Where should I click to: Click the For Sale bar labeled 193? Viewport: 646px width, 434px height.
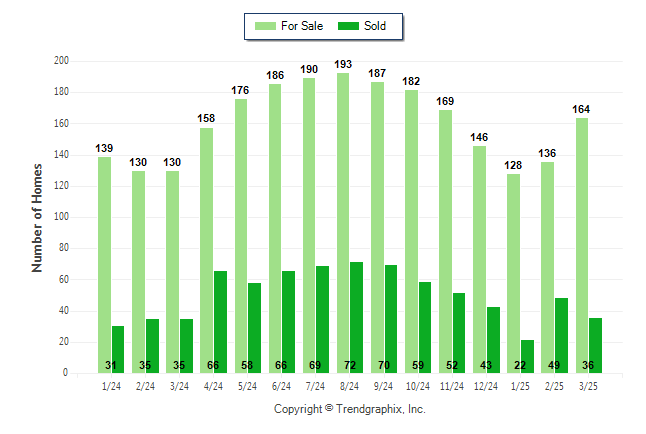(343, 223)
